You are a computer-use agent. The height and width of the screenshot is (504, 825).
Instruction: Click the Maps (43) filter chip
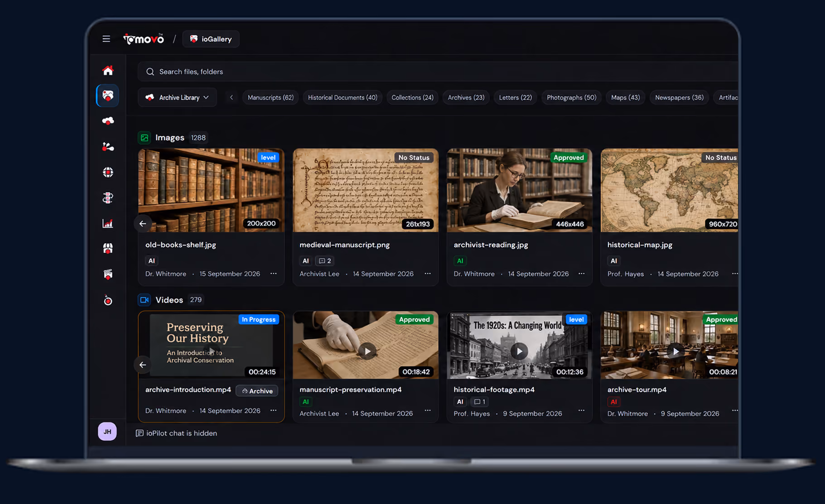point(625,97)
